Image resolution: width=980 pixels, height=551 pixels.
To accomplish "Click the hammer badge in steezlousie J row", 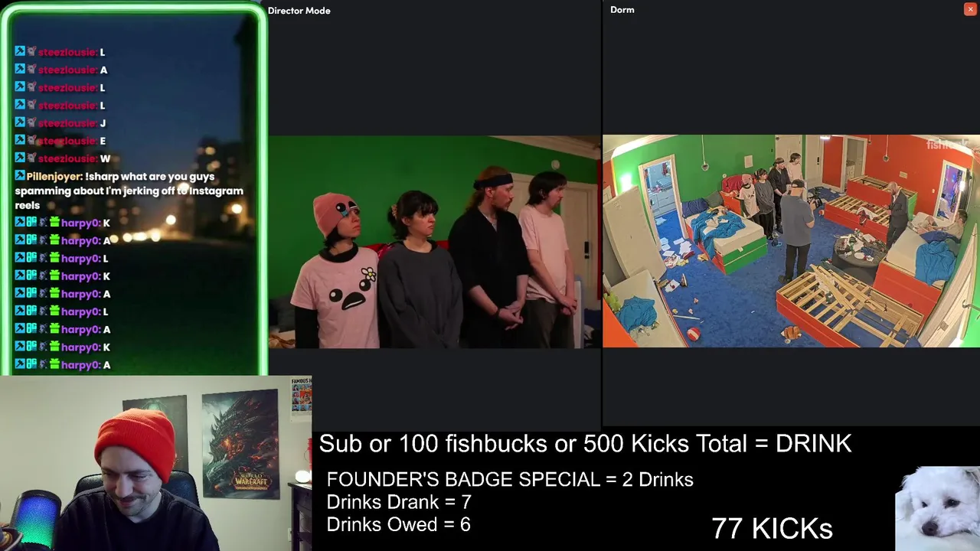I will (20, 122).
